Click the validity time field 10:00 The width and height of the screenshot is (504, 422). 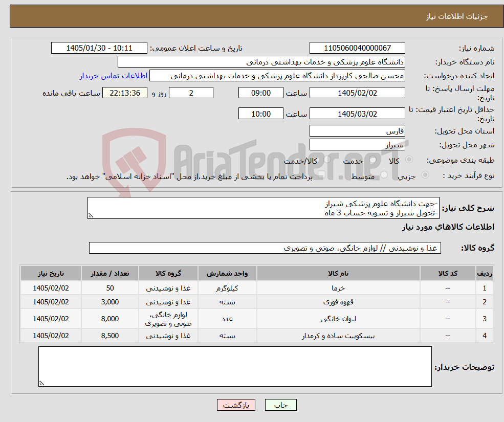260,114
